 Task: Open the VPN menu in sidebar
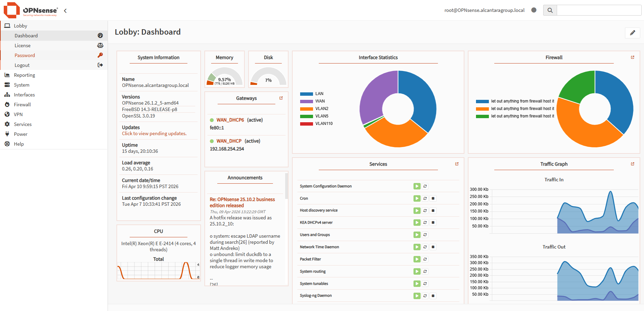coord(18,114)
